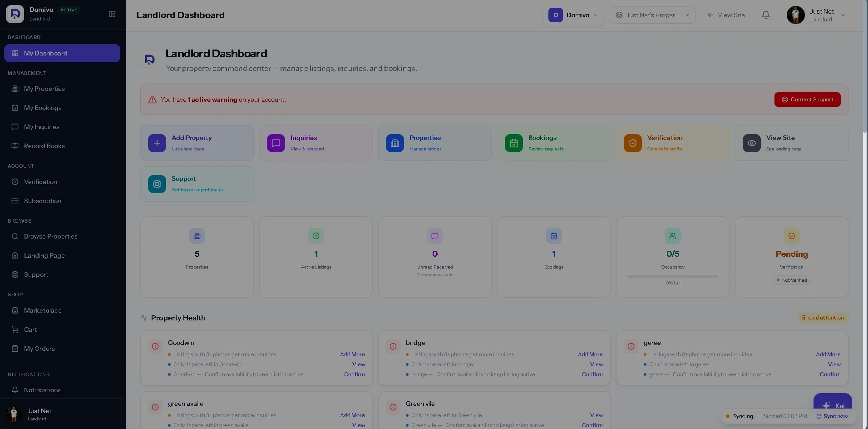
Task: Select Browse Properties in the sidebar
Action: click(x=62, y=236)
